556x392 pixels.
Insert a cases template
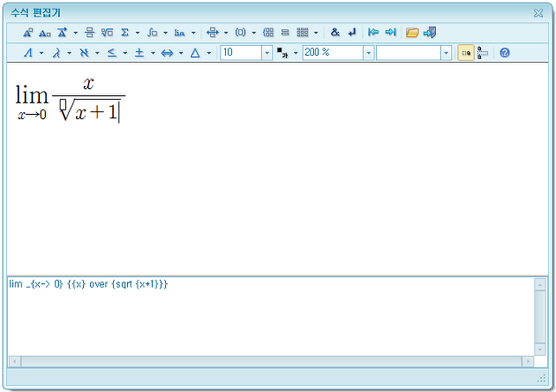click(268, 33)
